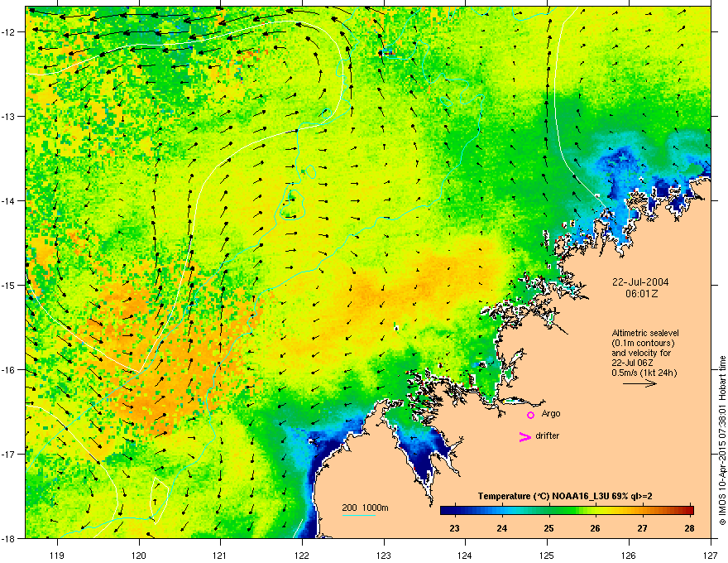Viewport: 728px width, 563px height.
Task: Click the 26 value on temperature scale
Action: (x=595, y=528)
